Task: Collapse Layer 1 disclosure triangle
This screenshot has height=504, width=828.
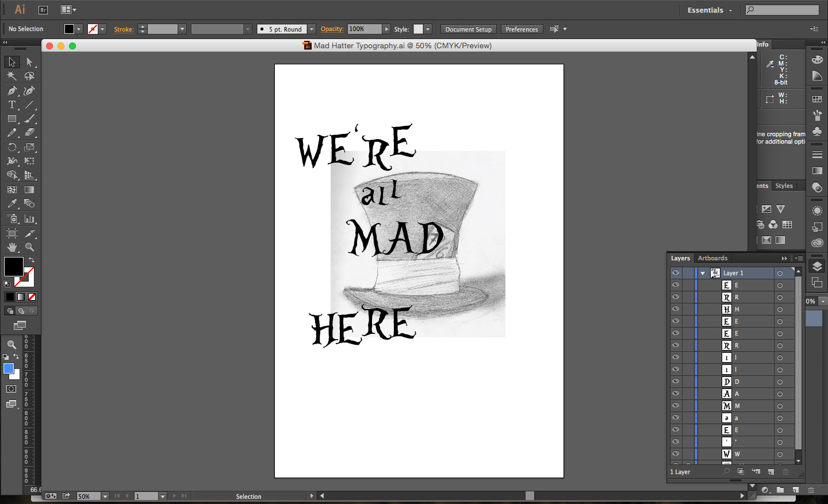Action: tap(703, 274)
